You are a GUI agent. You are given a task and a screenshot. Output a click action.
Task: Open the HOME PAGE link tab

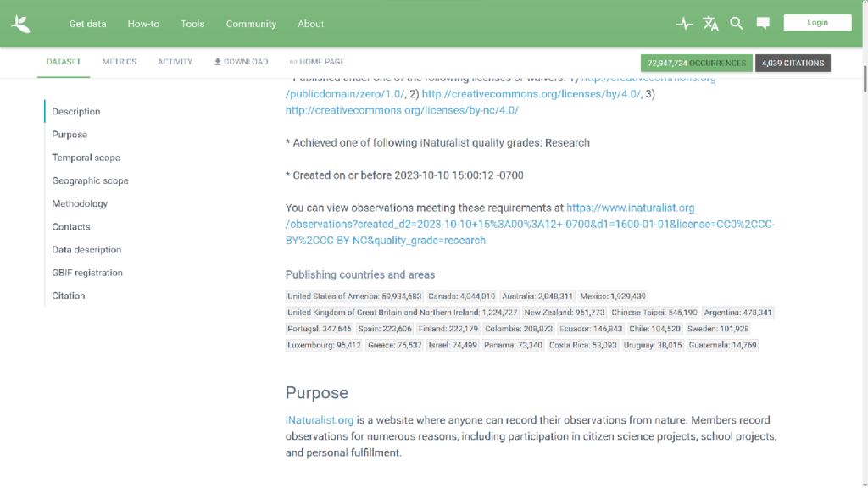tap(317, 62)
